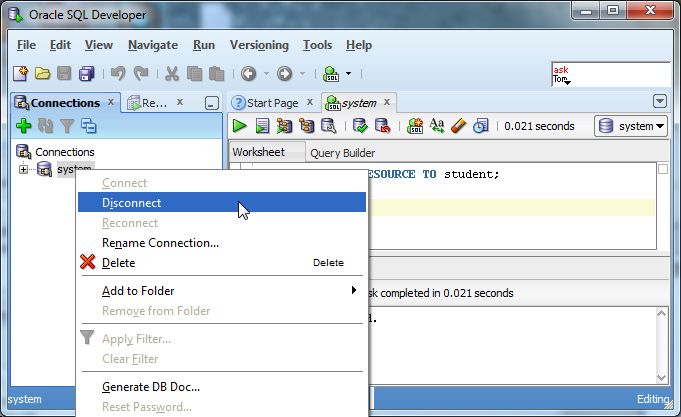The width and height of the screenshot is (681, 417).
Task: Click the Autotrace icon
Action: click(306, 126)
